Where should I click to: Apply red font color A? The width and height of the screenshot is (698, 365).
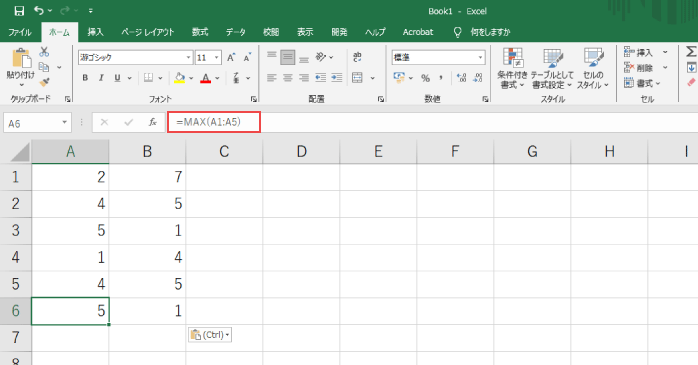[x=205, y=78]
